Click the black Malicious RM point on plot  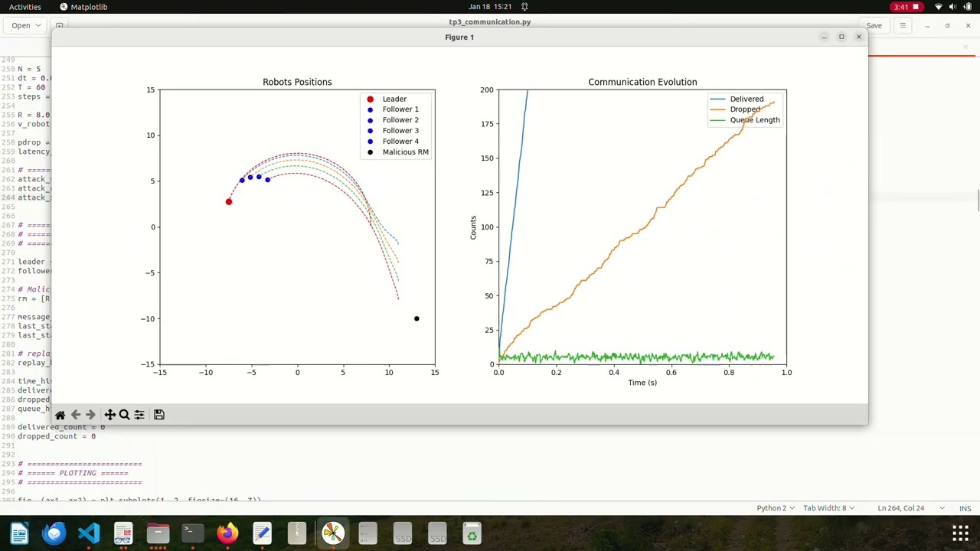pyautogui.click(x=416, y=318)
